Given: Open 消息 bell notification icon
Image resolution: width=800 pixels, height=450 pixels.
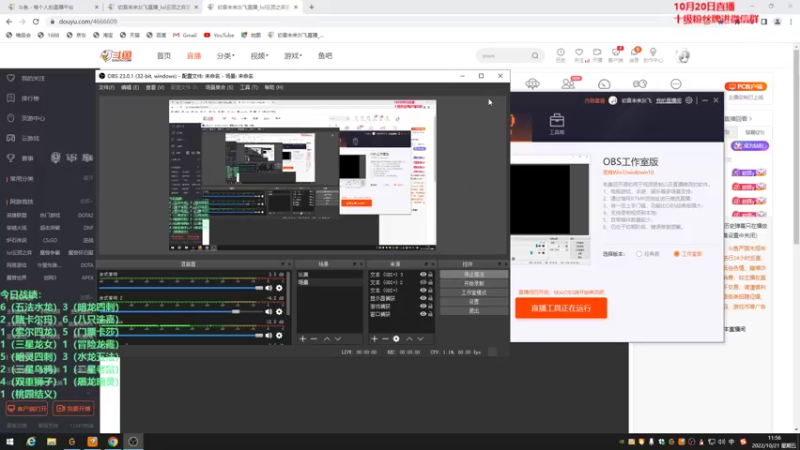Looking at the screenshot, I should (634, 55).
